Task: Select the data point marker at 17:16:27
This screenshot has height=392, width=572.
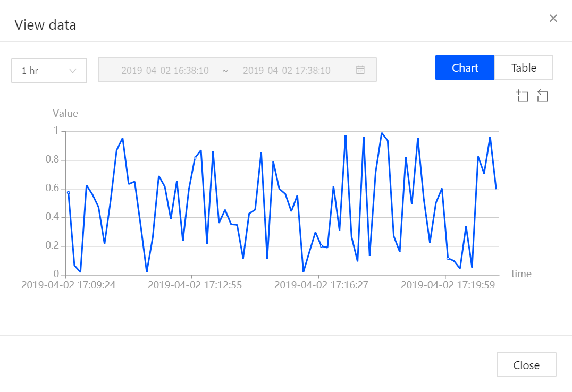Action: [x=321, y=246]
